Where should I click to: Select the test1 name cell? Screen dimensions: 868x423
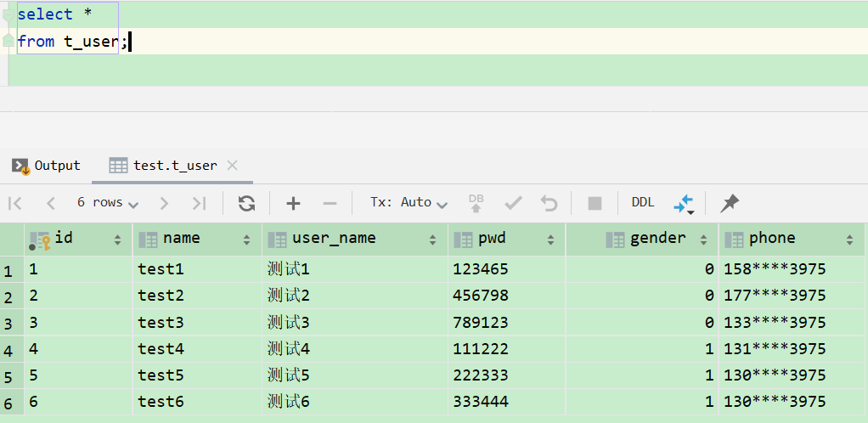[197, 269]
